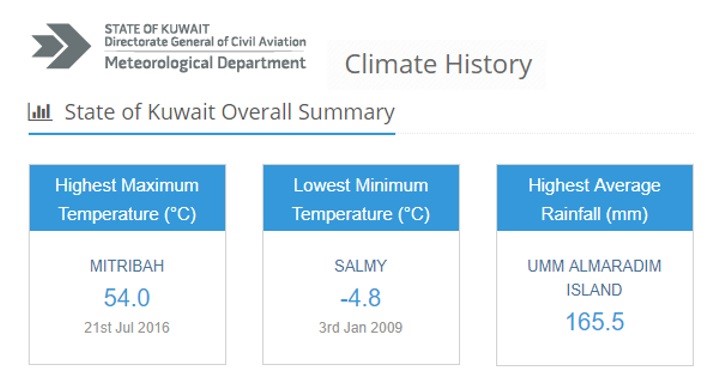Open Directorate General of Civil Aviation text
The width and height of the screenshot is (718, 388).
click(205, 42)
